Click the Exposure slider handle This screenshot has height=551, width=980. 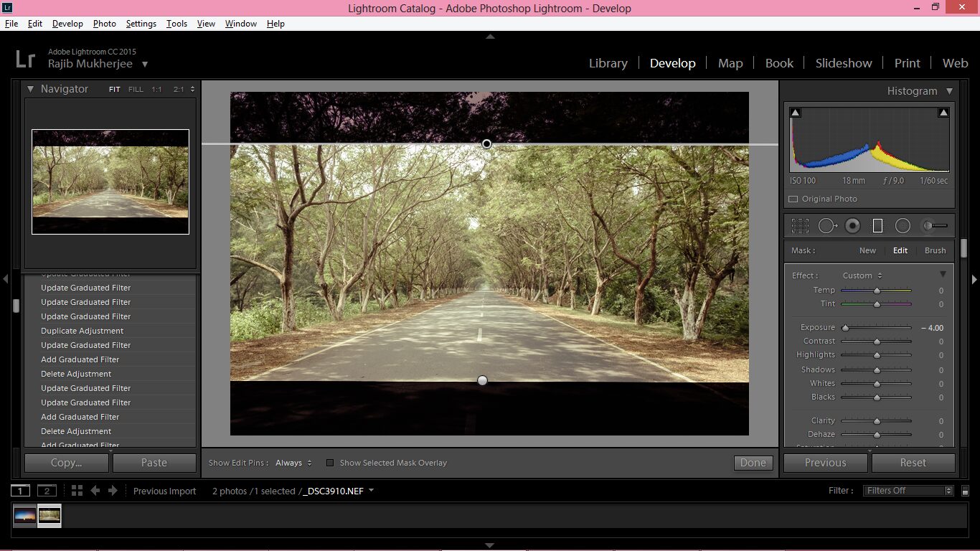[845, 328]
